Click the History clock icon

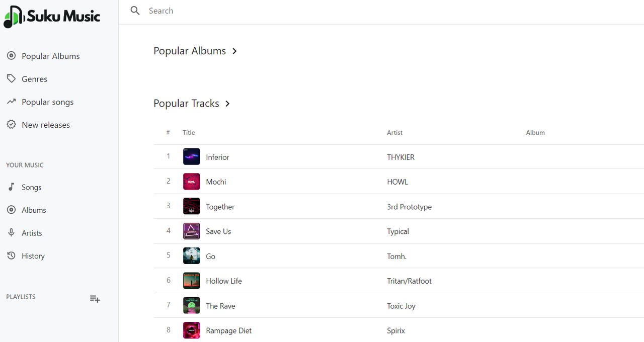[x=11, y=256]
